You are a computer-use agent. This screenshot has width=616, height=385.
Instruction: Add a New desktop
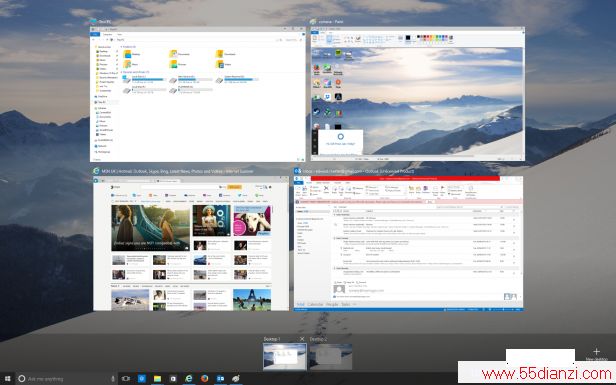click(596, 354)
